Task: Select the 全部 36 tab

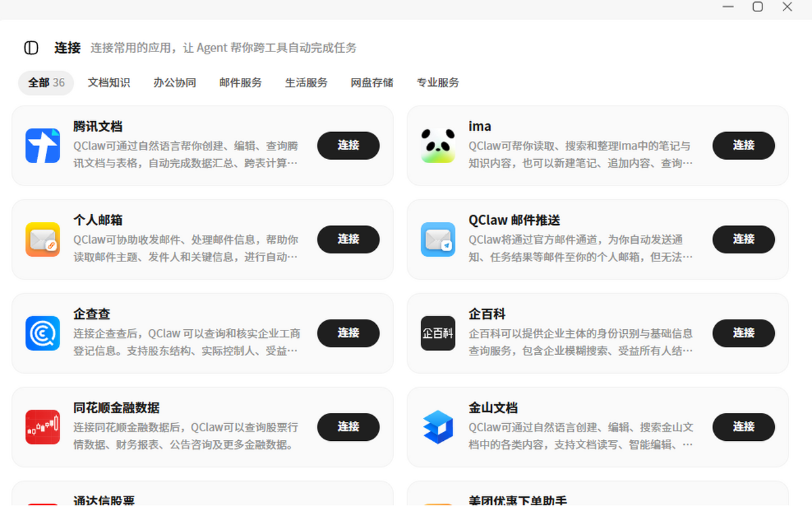Action: pyautogui.click(x=46, y=83)
